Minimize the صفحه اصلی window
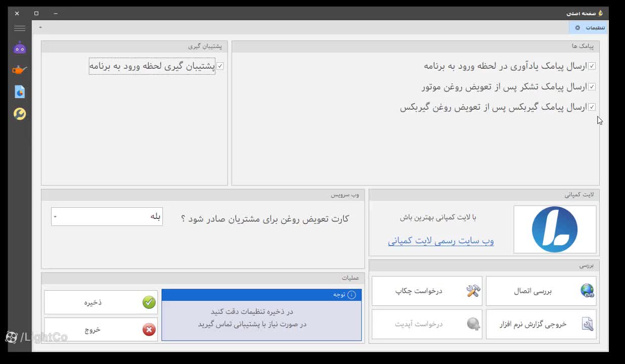 click(56, 13)
